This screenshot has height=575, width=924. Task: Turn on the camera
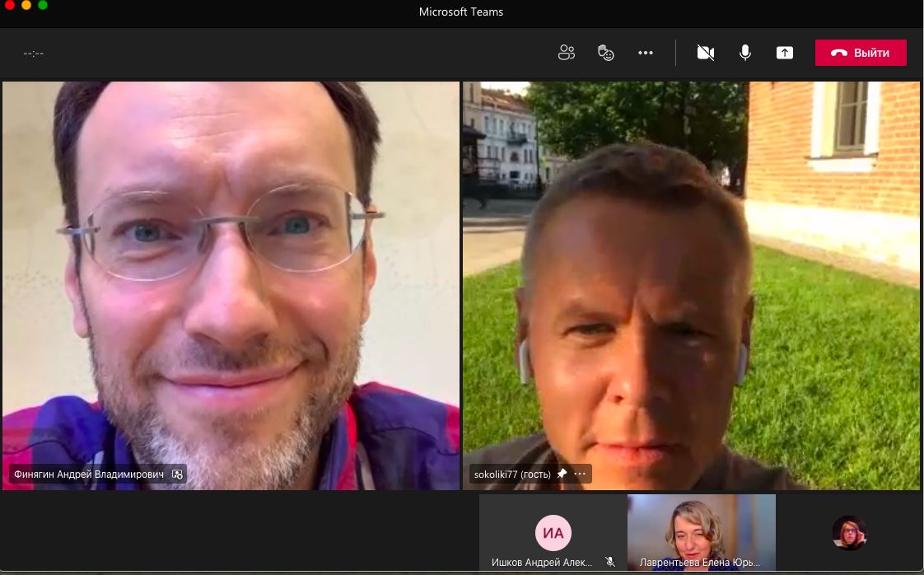(705, 53)
